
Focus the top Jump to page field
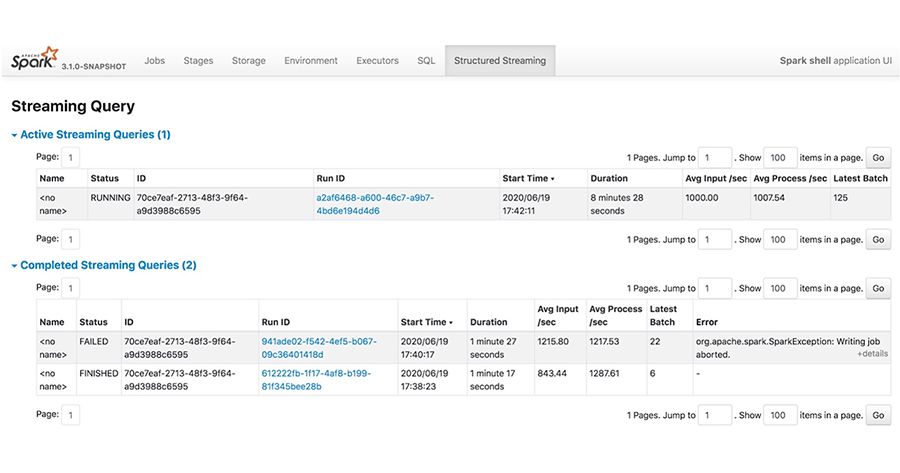coord(714,158)
